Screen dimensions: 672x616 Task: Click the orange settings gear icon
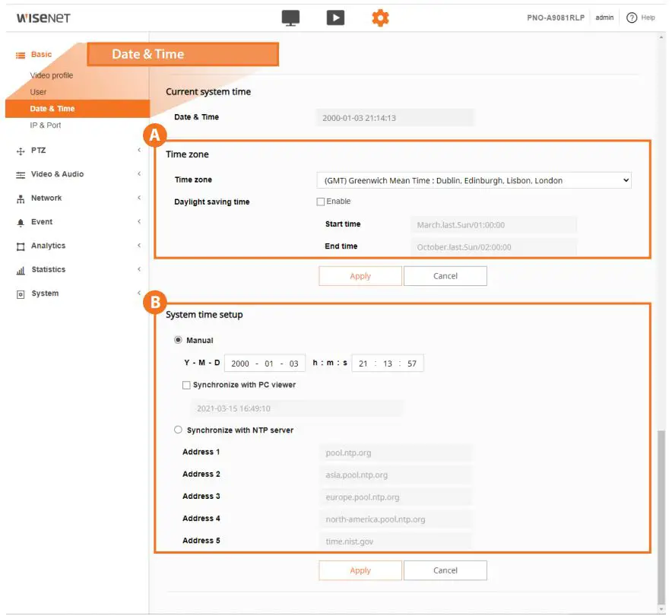click(381, 18)
